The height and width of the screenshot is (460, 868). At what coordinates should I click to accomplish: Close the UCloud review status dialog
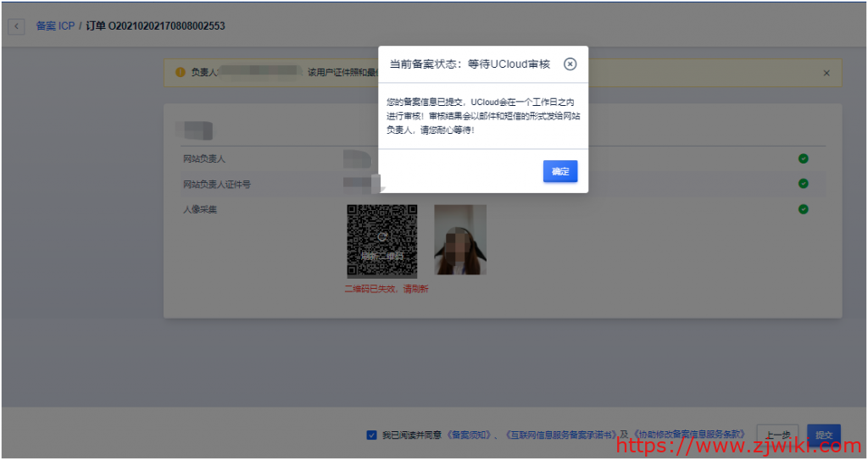[570, 64]
